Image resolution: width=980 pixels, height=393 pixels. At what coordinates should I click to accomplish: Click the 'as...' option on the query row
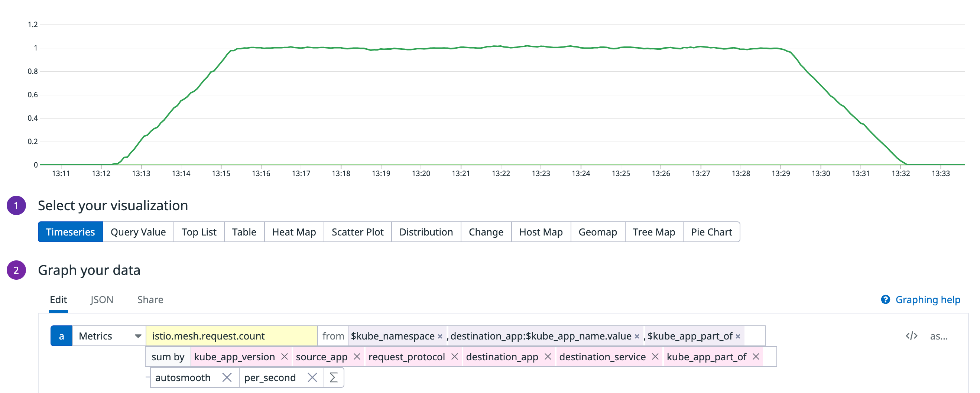click(938, 336)
